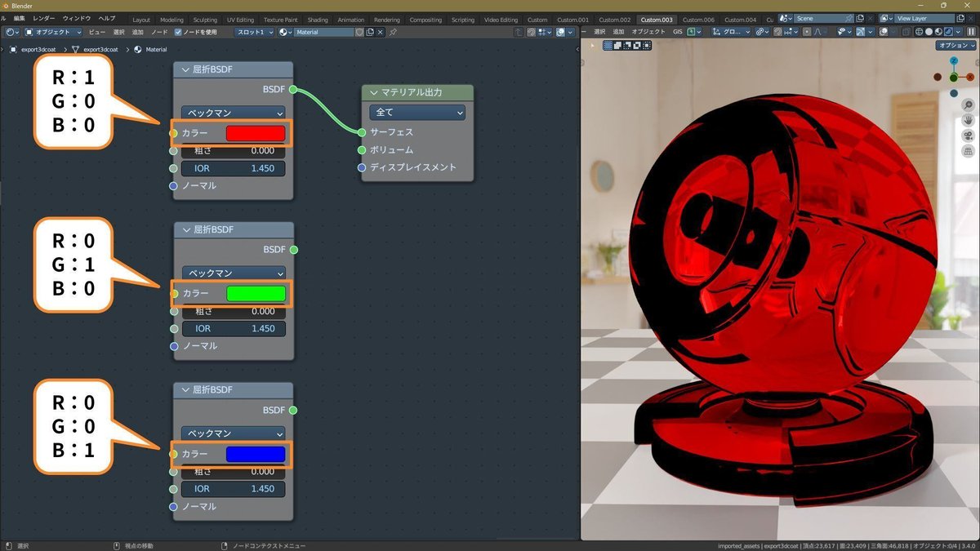The image size is (980, 551).
Task: Open the node editor type selector
Action: (11, 32)
